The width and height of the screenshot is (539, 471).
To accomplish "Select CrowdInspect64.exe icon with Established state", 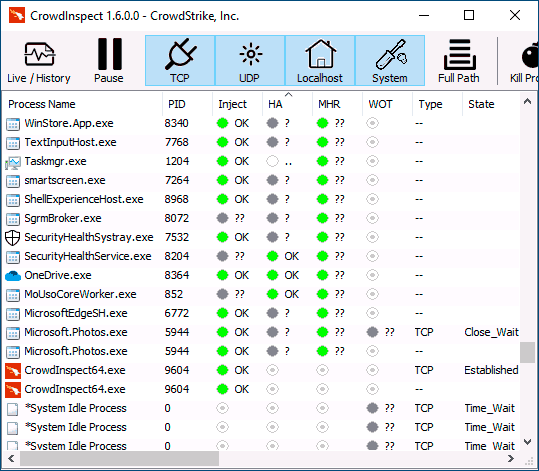I will (x=13, y=370).
